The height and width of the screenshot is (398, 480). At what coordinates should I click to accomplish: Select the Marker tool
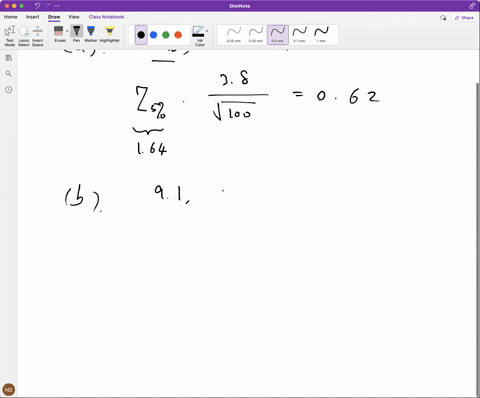(x=91, y=34)
